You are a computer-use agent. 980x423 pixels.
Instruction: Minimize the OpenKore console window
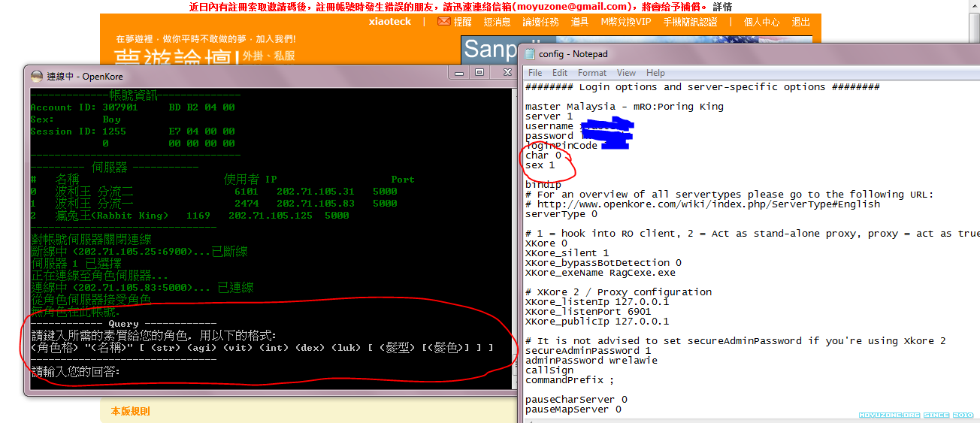(459, 73)
